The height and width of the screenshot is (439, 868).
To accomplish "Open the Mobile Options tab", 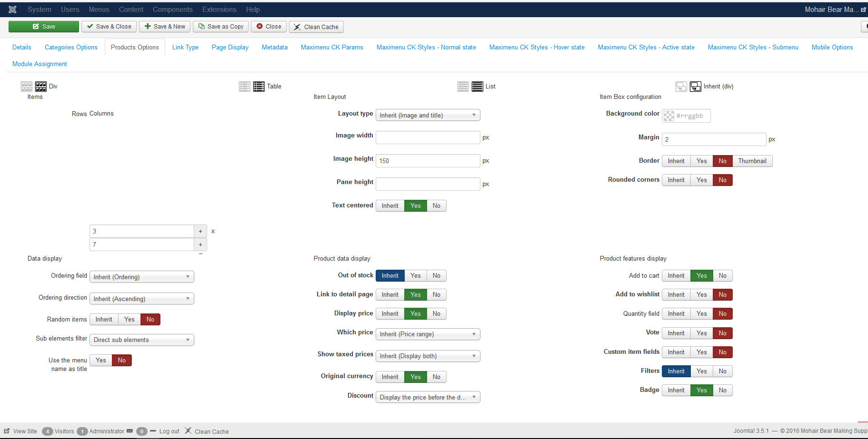I will click(832, 47).
